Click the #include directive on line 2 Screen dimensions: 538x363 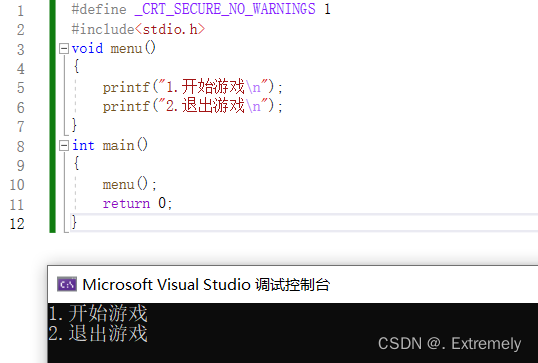(x=103, y=29)
